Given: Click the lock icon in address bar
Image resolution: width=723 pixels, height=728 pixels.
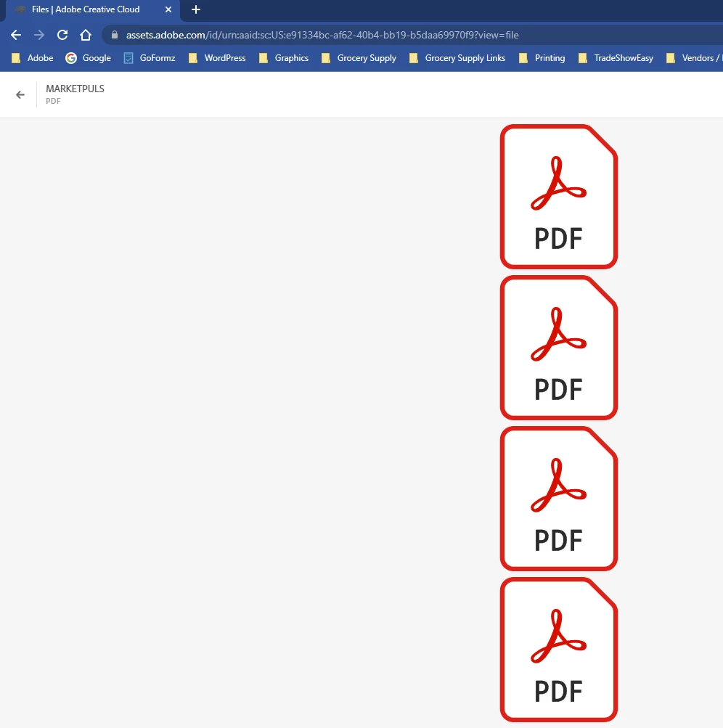Looking at the screenshot, I should [115, 35].
